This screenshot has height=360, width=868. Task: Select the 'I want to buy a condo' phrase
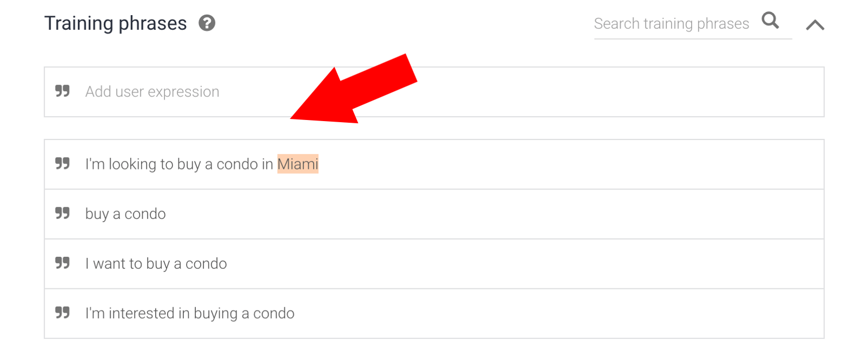(156, 264)
